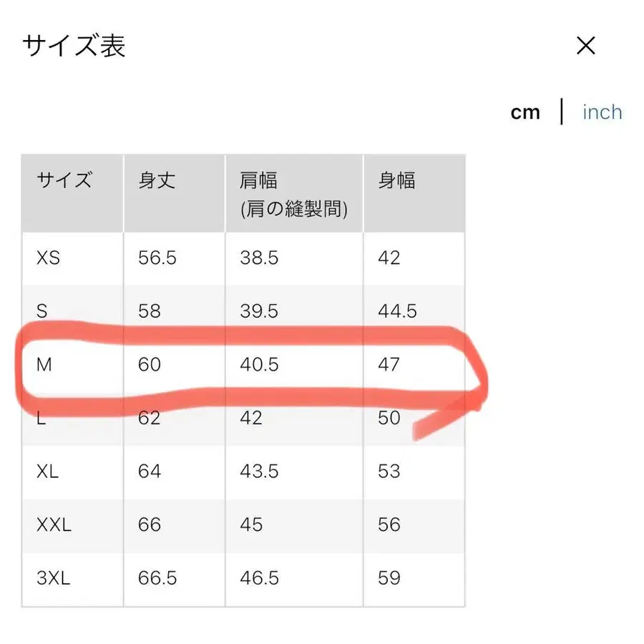Select the 60 body length value for M
This screenshot has width=644, height=644.
(x=149, y=364)
